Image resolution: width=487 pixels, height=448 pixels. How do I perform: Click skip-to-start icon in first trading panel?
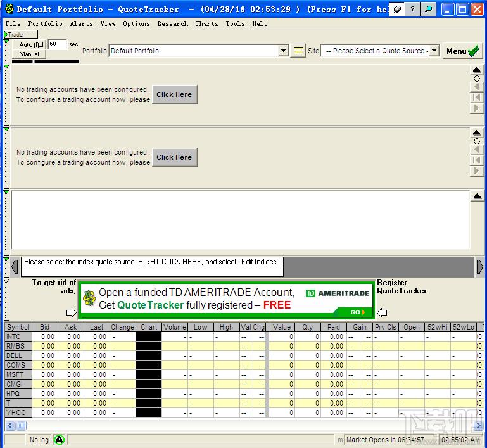tap(476, 98)
